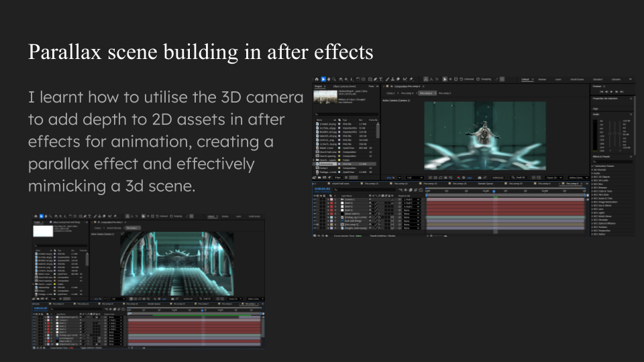Viewport: 644px width, 362px height.
Task: Select the Rotation tool in statue-scene screenshot
Action: coord(358,79)
